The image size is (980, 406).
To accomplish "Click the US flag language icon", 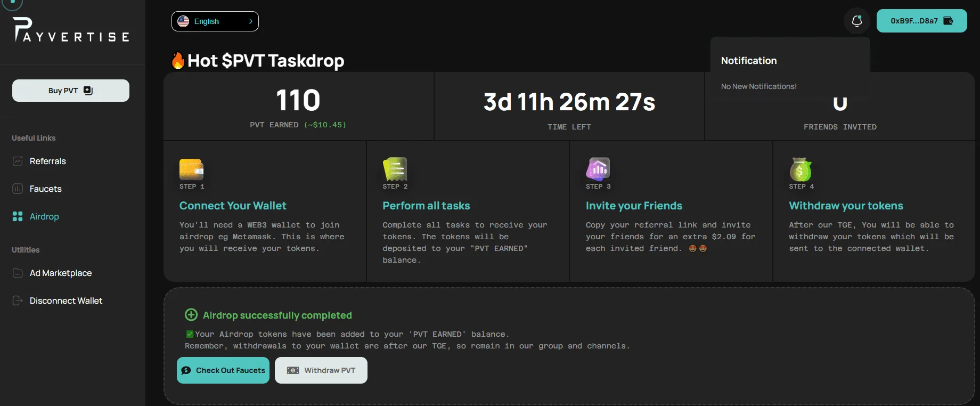I will [183, 21].
